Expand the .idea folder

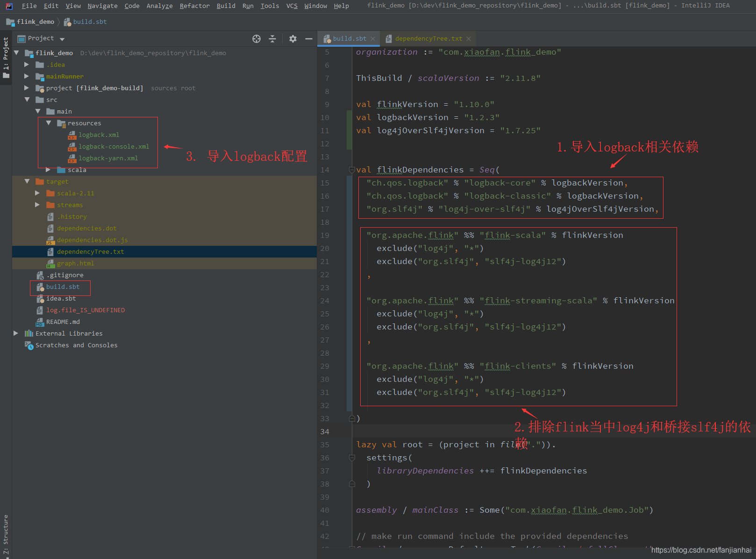(x=27, y=64)
